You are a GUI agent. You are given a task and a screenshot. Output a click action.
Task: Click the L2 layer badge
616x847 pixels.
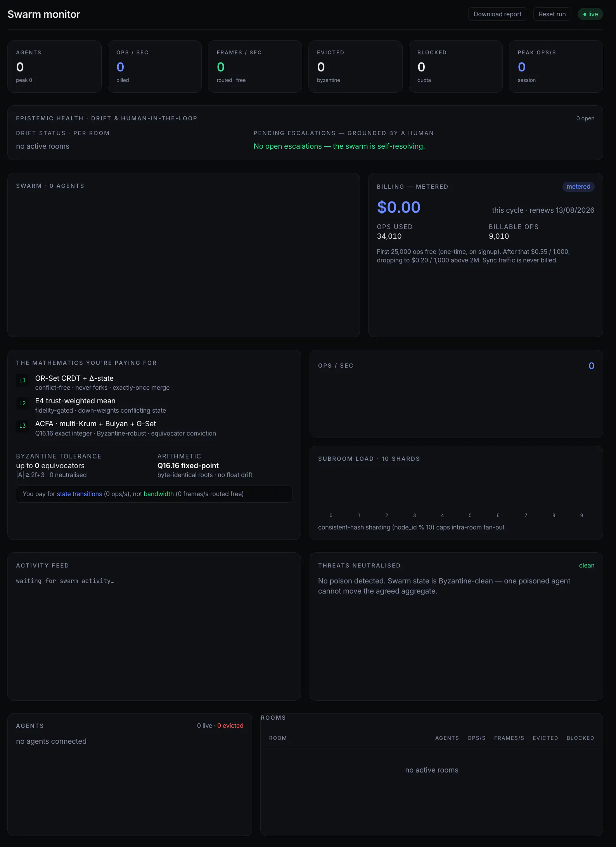coord(22,403)
